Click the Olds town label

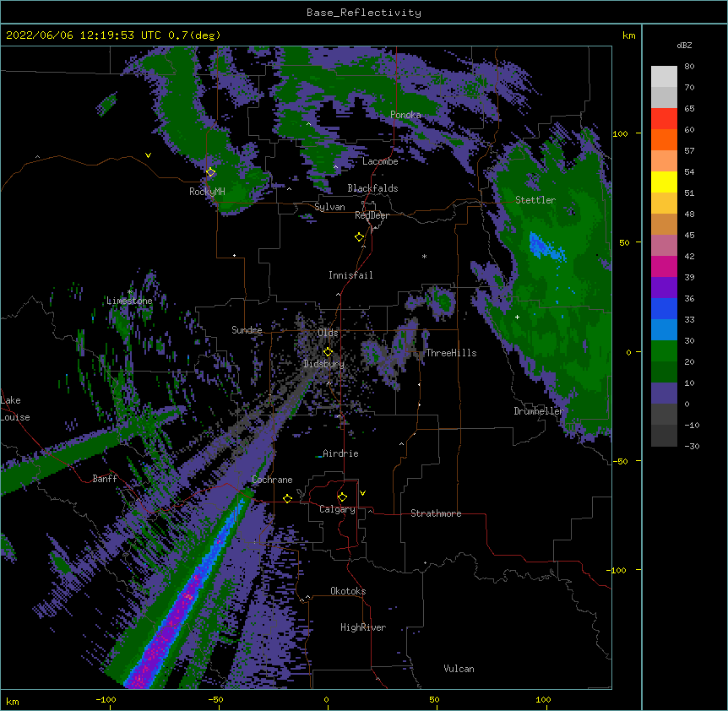point(328,333)
